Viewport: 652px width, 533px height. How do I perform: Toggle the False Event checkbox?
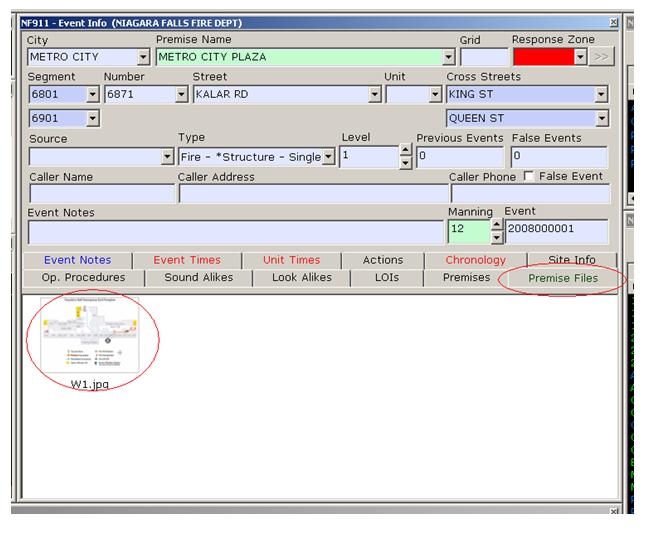529,177
